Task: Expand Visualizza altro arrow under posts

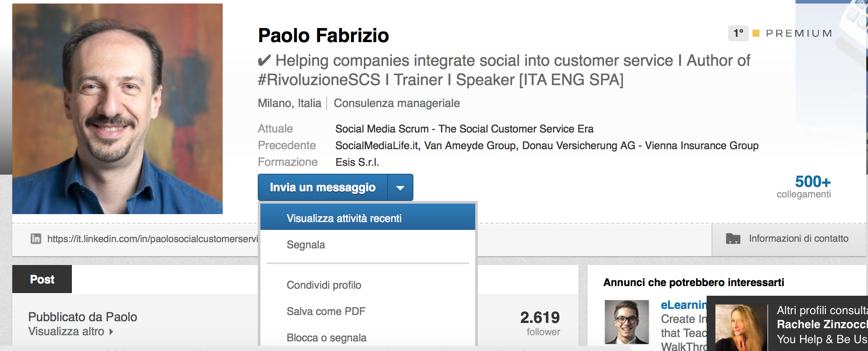Action: click(x=111, y=332)
